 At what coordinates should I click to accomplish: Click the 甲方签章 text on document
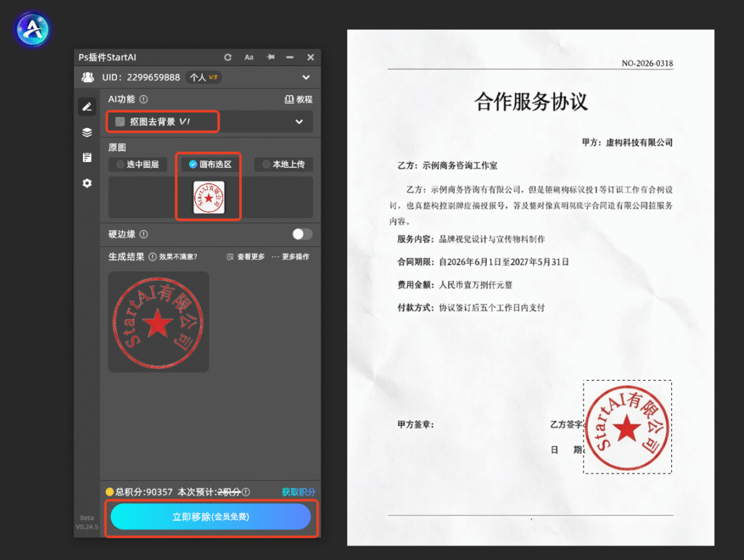tap(416, 424)
